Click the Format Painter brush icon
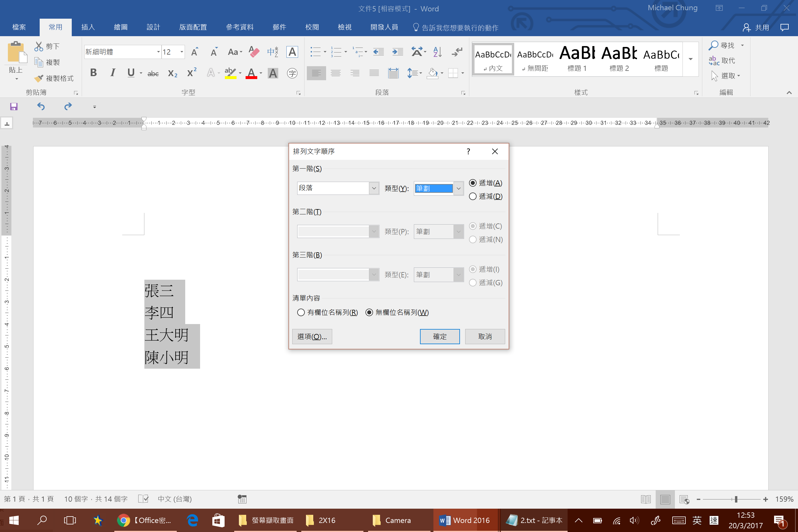 tap(39, 78)
